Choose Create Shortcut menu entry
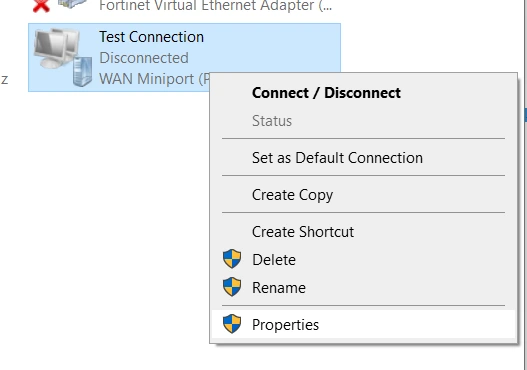The image size is (527, 370). [363, 232]
